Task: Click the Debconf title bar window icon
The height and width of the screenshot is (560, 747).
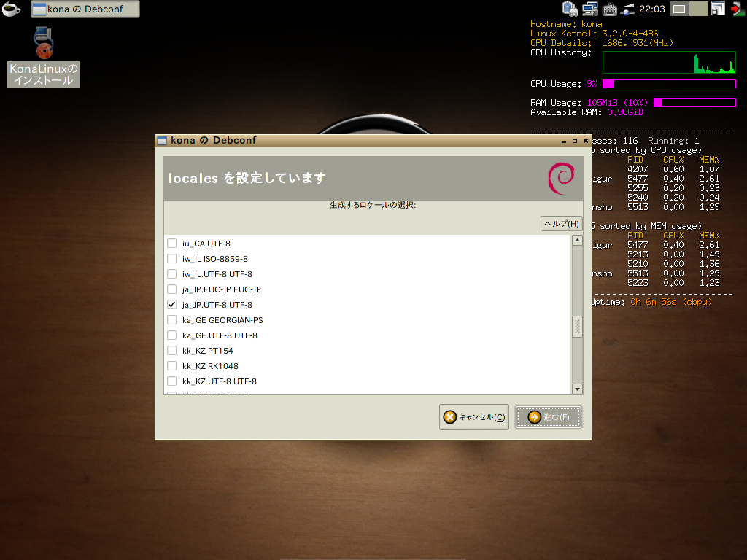Action: (162, 141)
